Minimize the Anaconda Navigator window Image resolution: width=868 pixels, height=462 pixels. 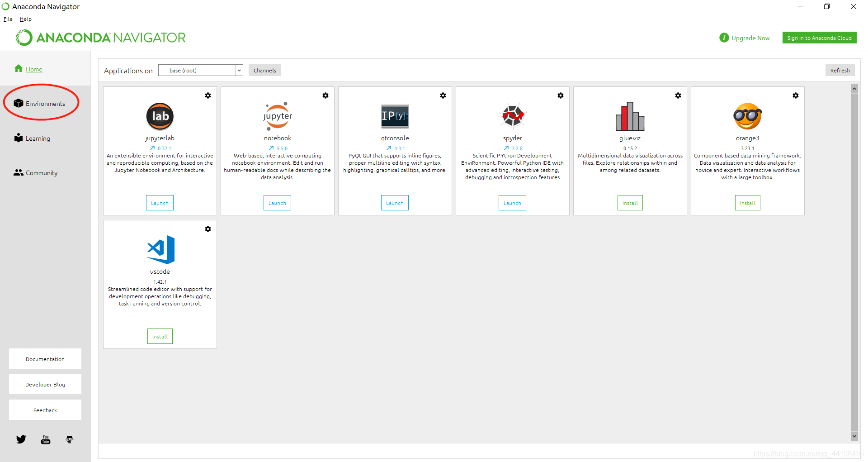801,6
